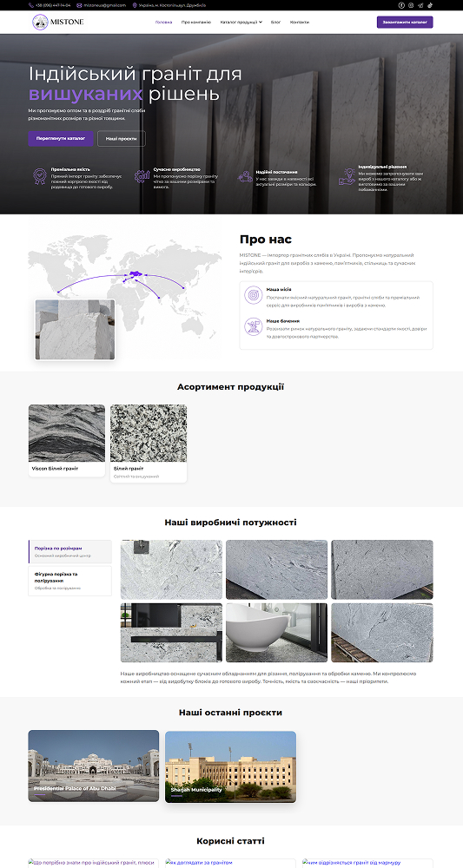
Task: Click the Наші проєкти button
Action: [x=122, y=138]
